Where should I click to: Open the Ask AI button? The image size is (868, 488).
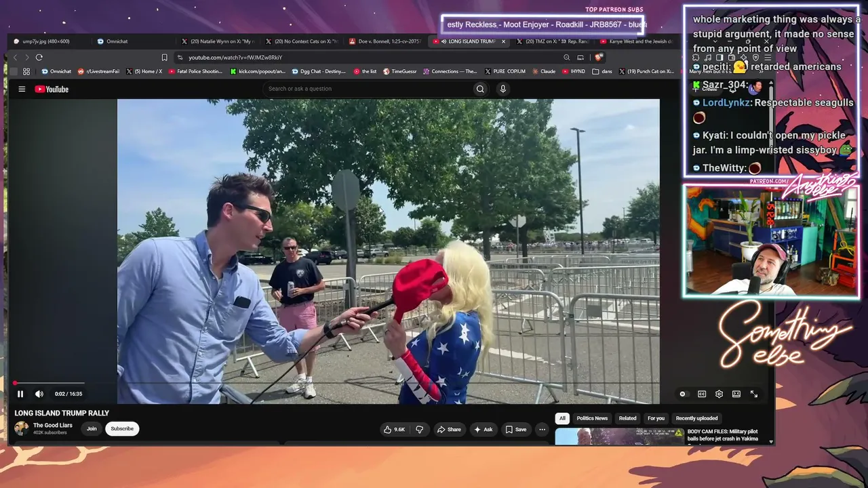click(484, 429)
